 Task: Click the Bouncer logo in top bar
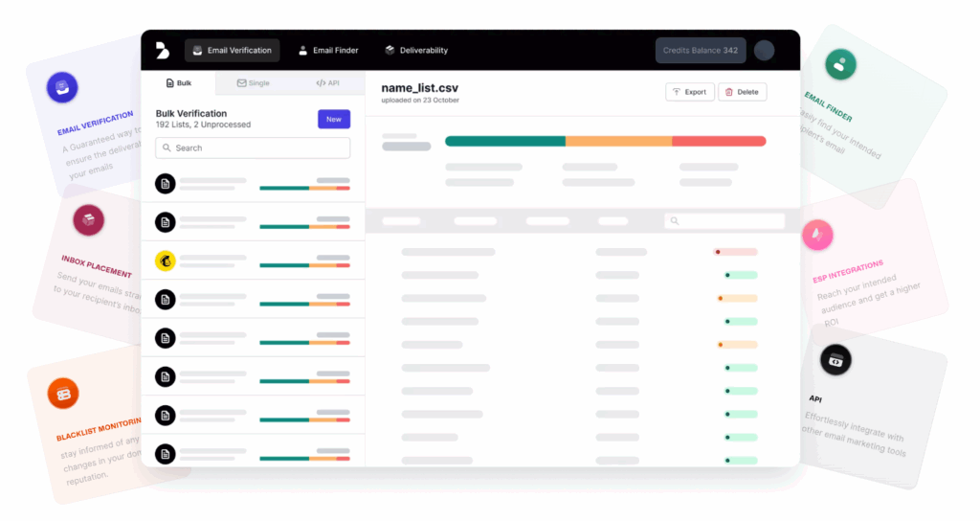click(161, 51)
